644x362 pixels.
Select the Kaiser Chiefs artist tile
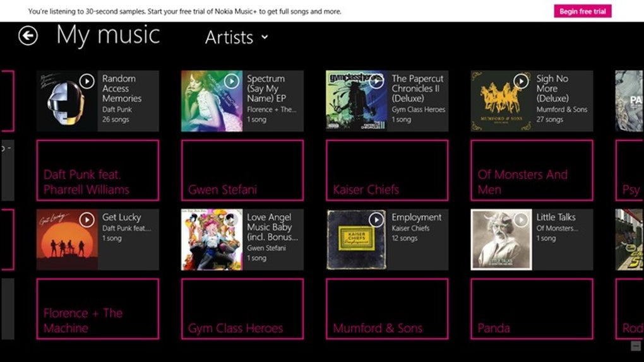pyautogui.click(x=386, y=170)
